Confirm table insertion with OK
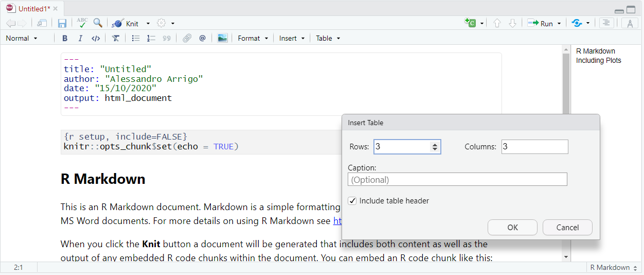 pyautogui.click(x=512, y=228)
